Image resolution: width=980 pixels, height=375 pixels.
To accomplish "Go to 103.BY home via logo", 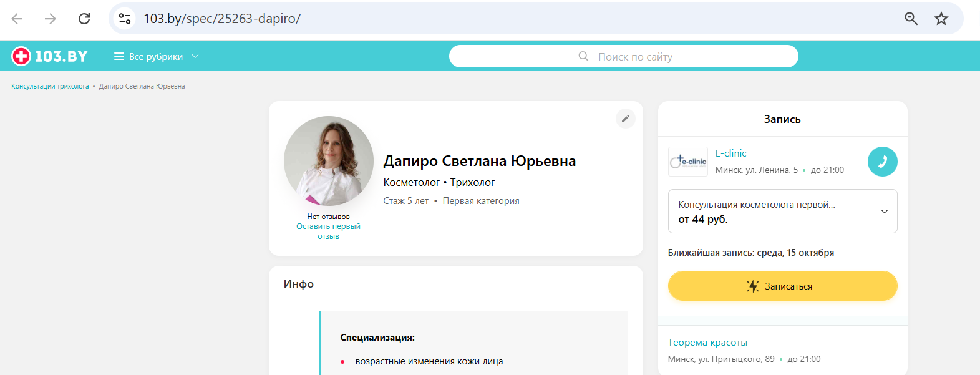I will (x=50, y=56).
